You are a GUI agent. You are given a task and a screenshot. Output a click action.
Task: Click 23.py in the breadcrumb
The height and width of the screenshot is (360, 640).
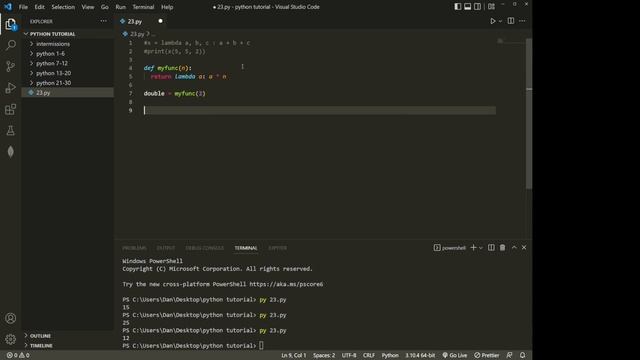137,34
